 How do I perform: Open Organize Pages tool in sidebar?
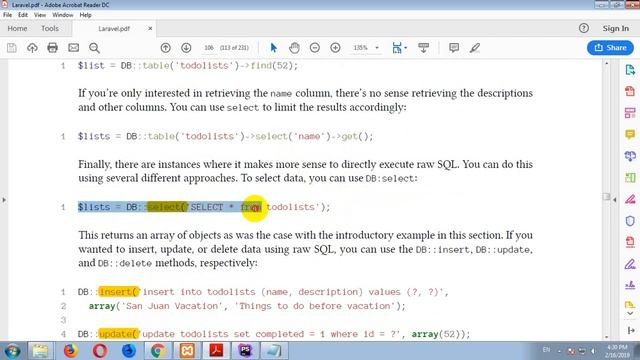630,178
